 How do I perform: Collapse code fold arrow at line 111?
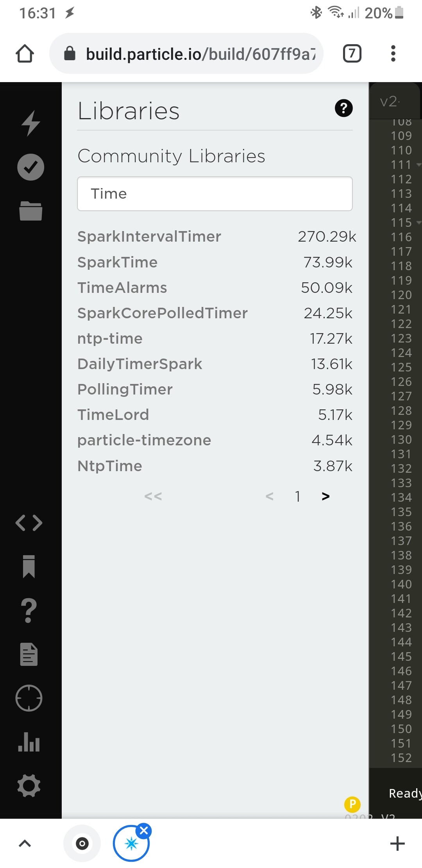[419, 165]
